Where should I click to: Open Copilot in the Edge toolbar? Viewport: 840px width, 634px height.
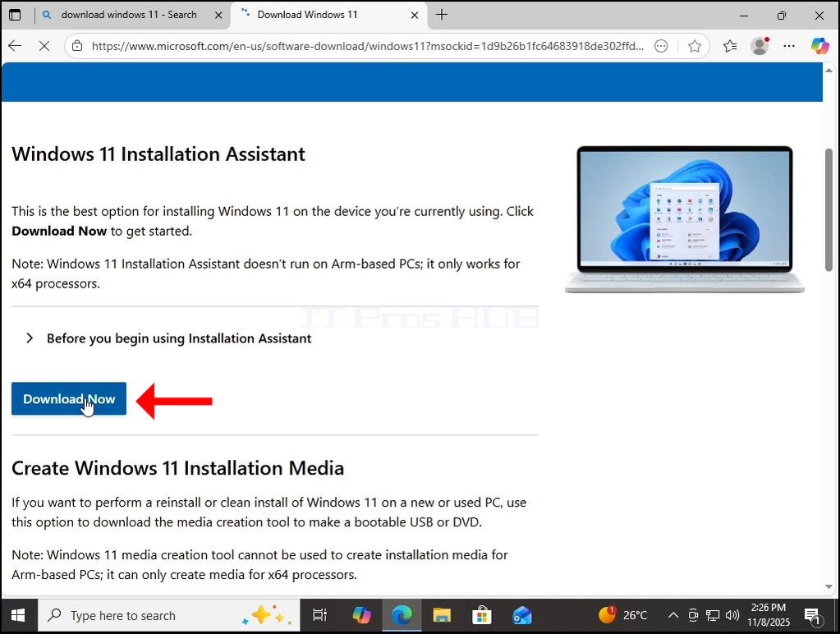pos(819,46)
